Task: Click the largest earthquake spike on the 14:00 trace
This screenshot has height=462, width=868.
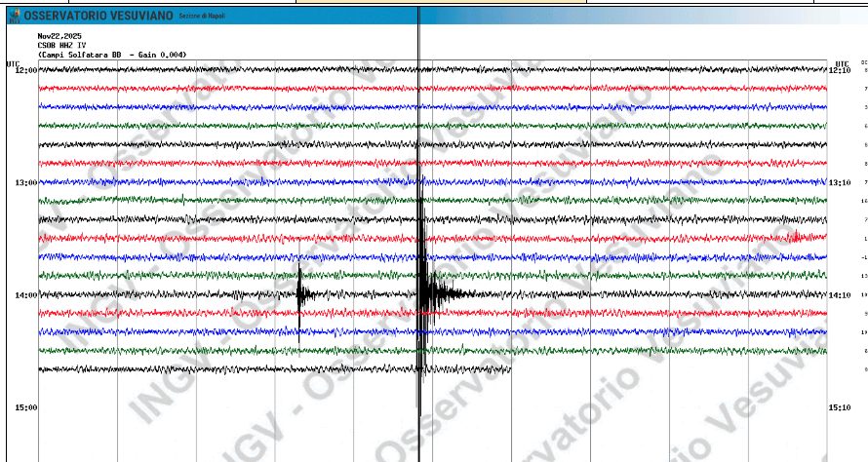Action: coord(422,293)
